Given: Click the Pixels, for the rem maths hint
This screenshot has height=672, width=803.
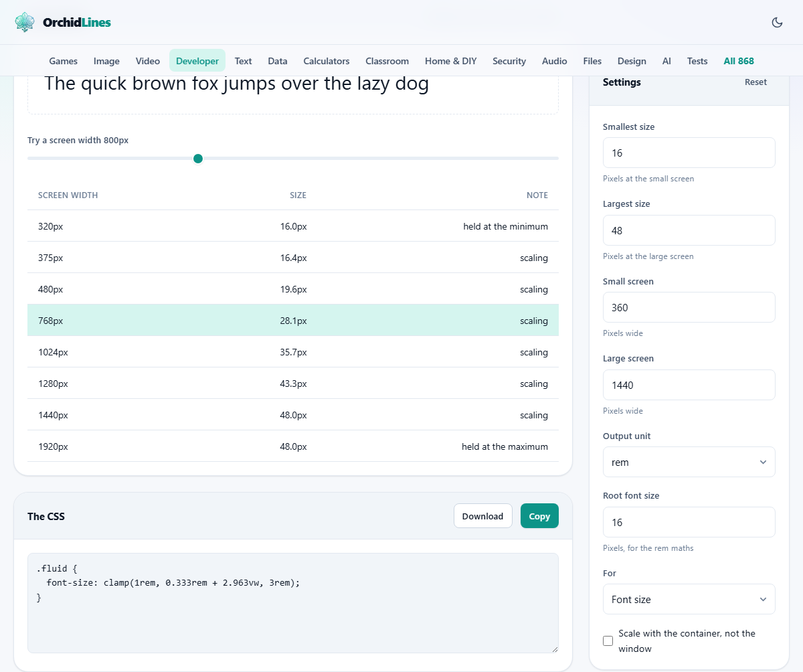Looking at the screenshot, I should click(x=648, y=548).
